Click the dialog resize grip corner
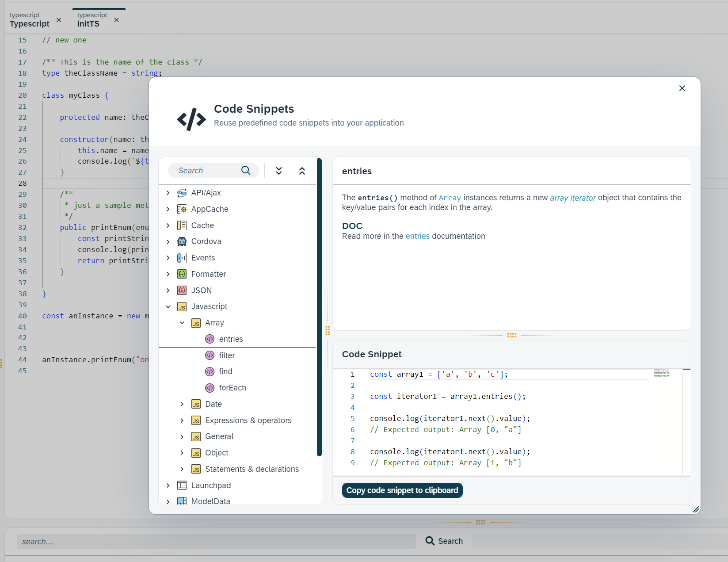This screenshot has height=562, width=728. click(696, 509)
